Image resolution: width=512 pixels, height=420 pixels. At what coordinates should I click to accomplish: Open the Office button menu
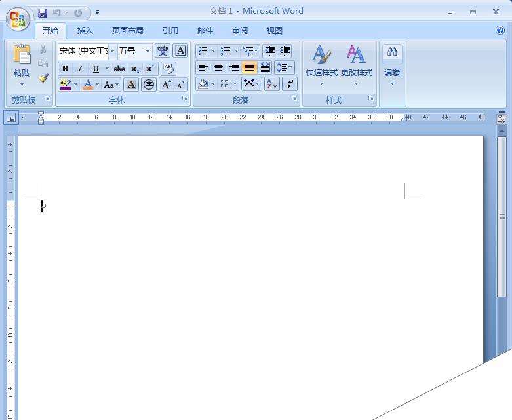pos(18,20)
